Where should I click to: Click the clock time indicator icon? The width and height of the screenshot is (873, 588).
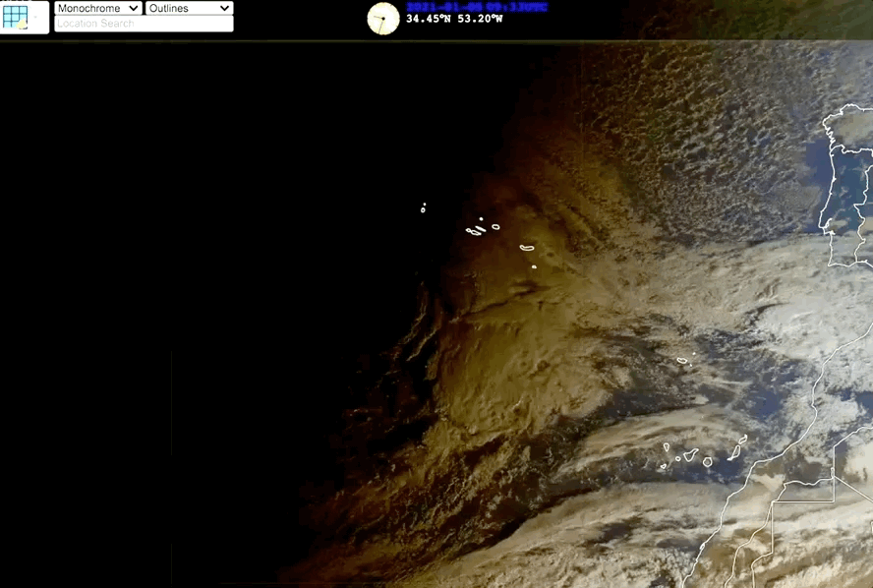point(383,19)
